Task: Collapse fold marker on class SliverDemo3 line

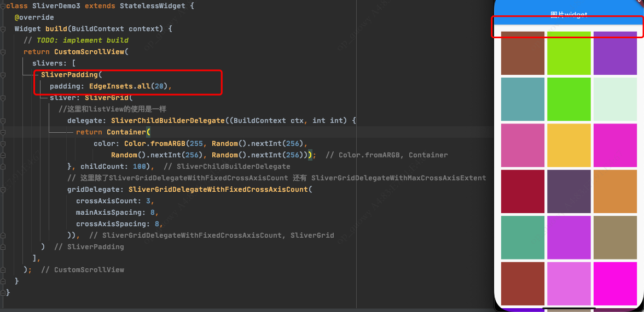Action: pyautogui.click(x=3, y=6)
